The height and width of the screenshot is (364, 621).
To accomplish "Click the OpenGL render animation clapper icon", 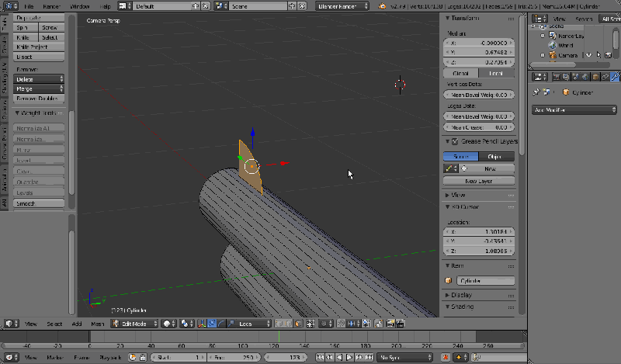I will click(x=400, y=324).
